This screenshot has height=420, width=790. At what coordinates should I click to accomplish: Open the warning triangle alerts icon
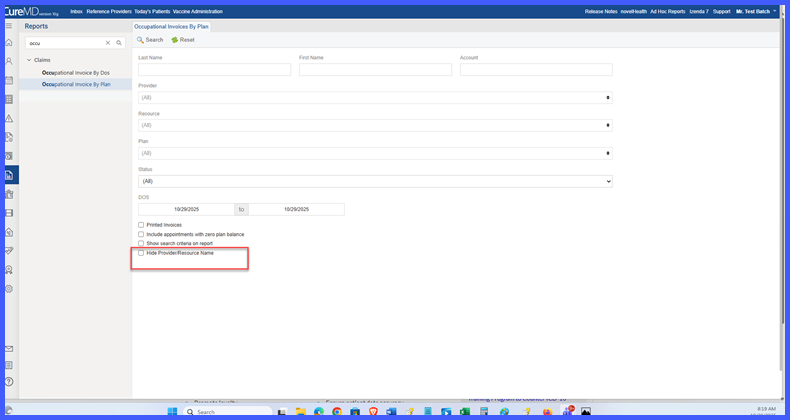pyautogui.click(x=9, y=118)
